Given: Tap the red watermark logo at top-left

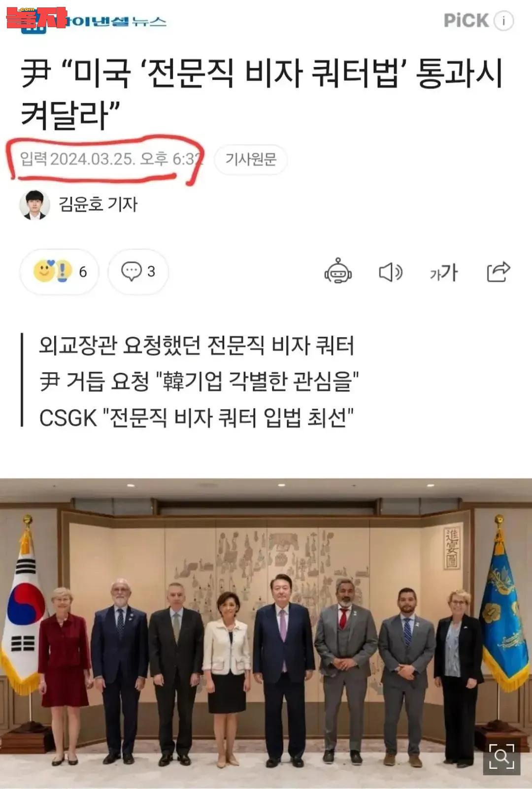Looking at the screenshot, I should pos(36,18).
